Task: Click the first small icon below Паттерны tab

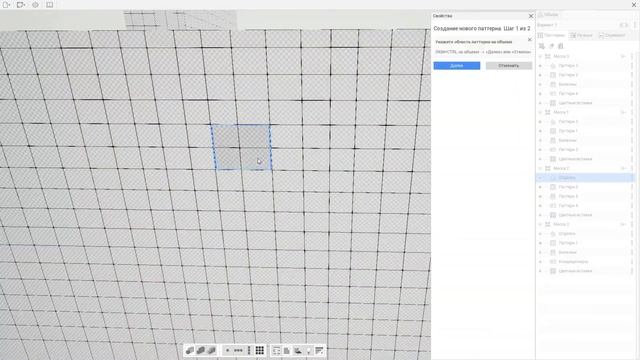Action: (x=542, y=46)
